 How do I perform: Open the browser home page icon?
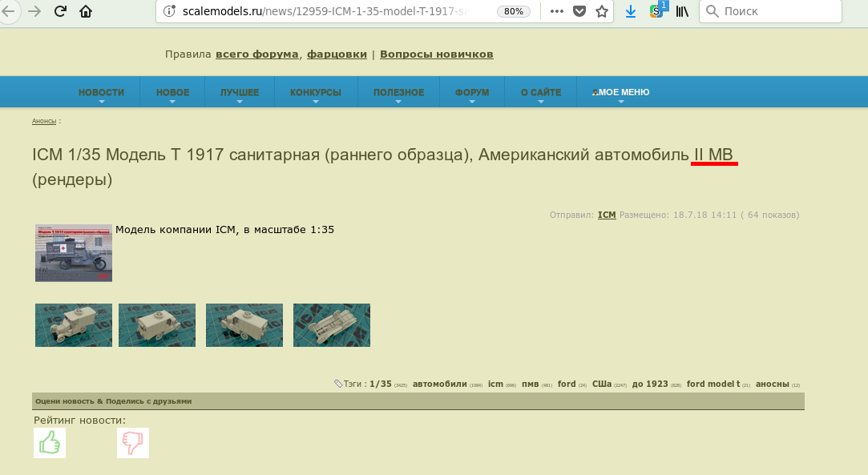pos(86,11)
